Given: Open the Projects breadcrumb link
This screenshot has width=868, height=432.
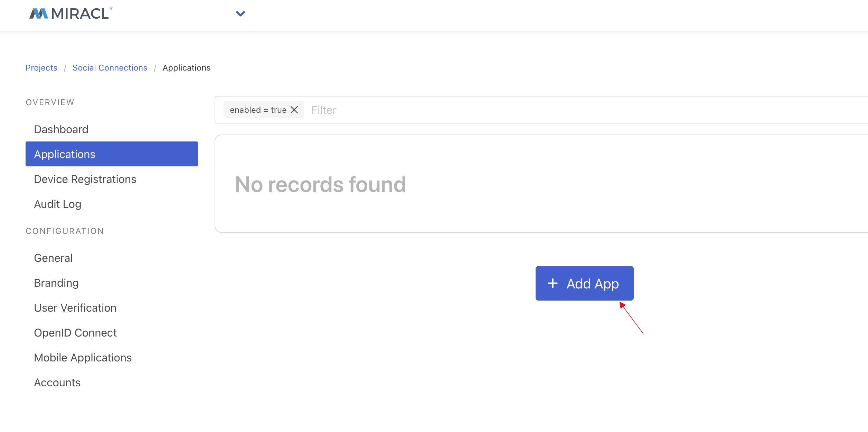Looking at the screenshot, I should click(x=41, y=67).
